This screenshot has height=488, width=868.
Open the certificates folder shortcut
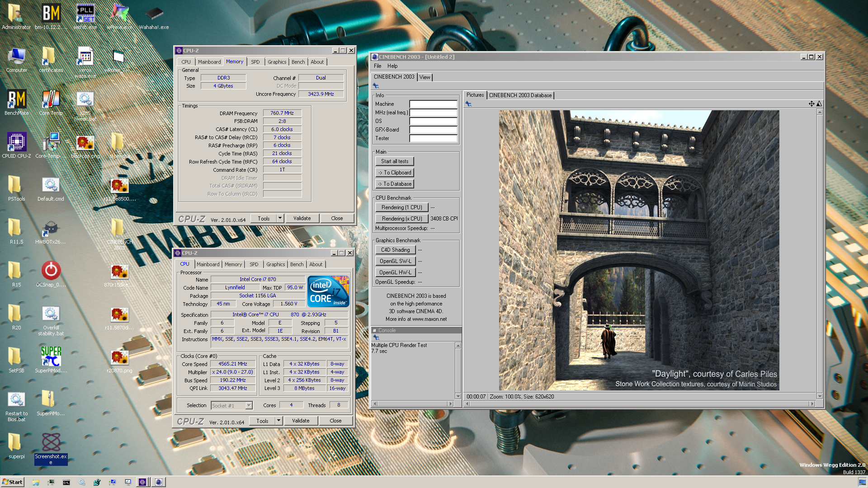pos(51,59)
